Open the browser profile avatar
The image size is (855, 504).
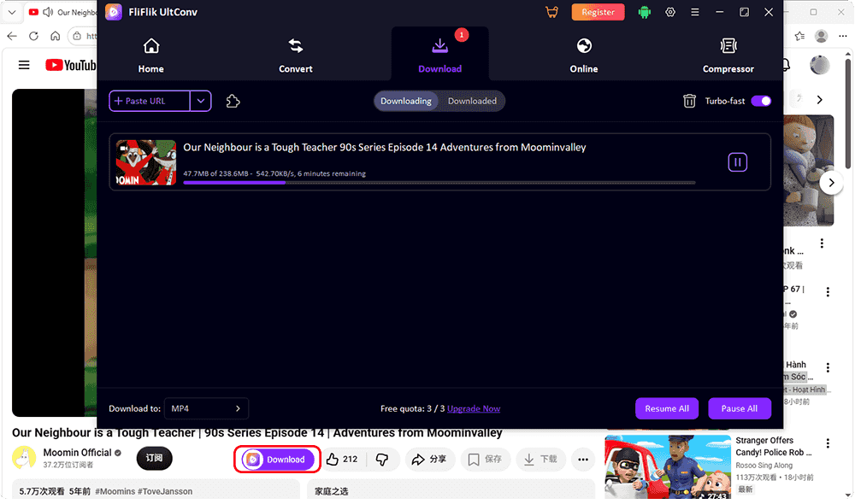pyautogui.click(x=821, y=36)
